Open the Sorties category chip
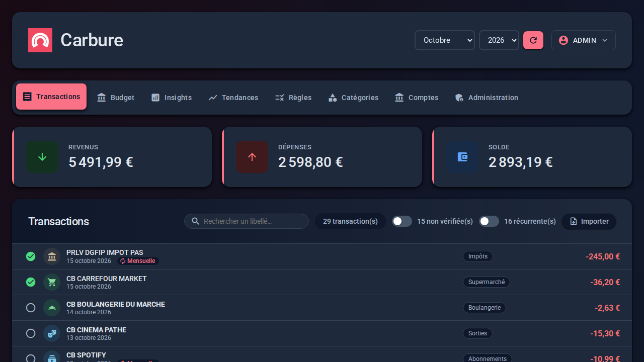Viewport: 644px width, 362px height. coord(477,333)
